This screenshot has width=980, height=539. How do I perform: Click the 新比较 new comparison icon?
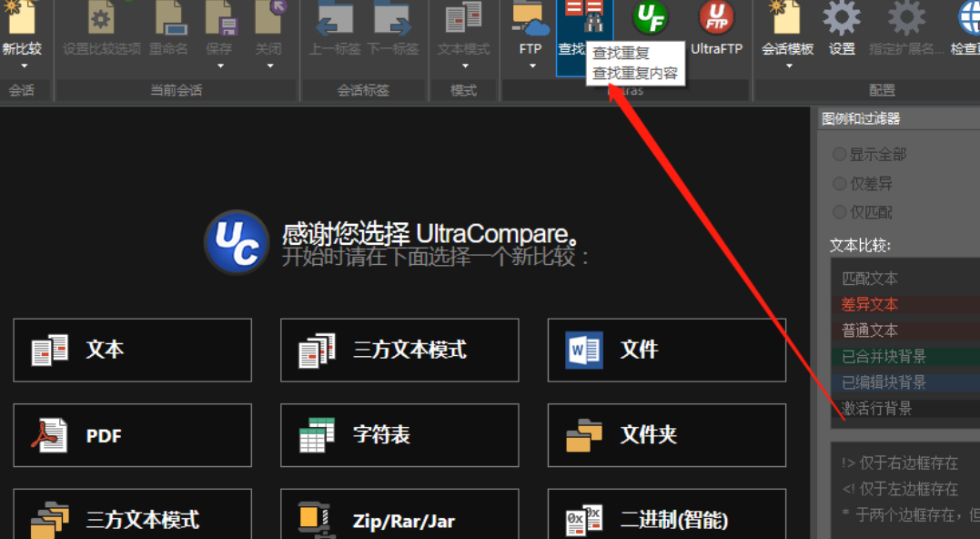point(21,17)
